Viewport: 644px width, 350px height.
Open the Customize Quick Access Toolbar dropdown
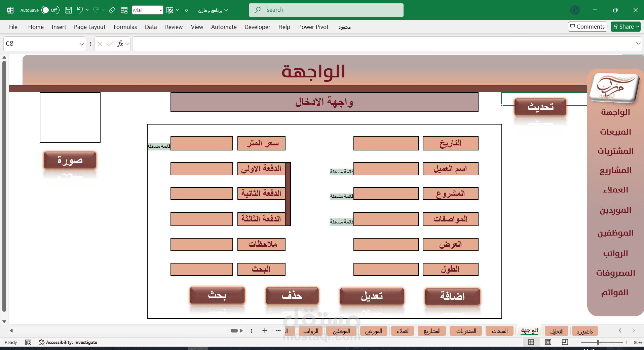coord(186,10)
